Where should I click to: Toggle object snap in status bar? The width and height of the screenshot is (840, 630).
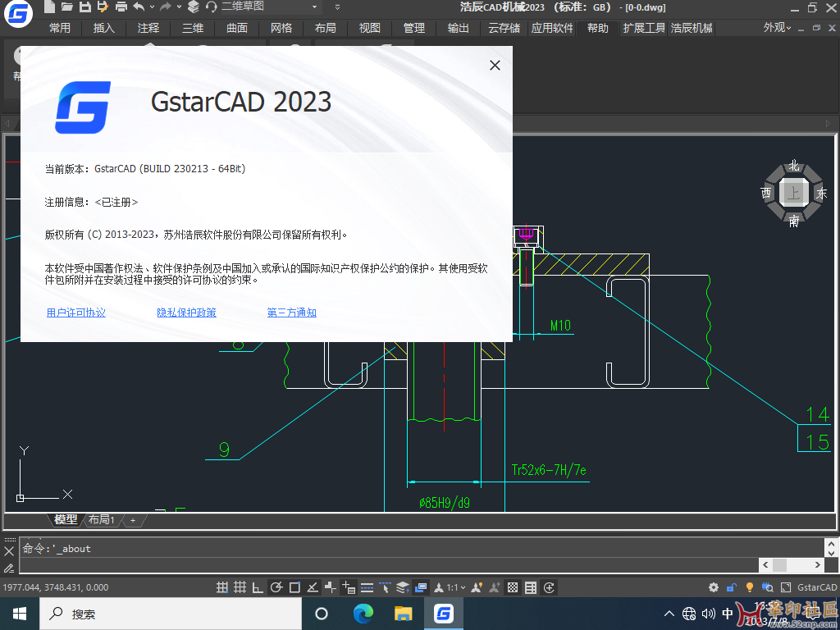pyautogui.click(x=294, y=587)
